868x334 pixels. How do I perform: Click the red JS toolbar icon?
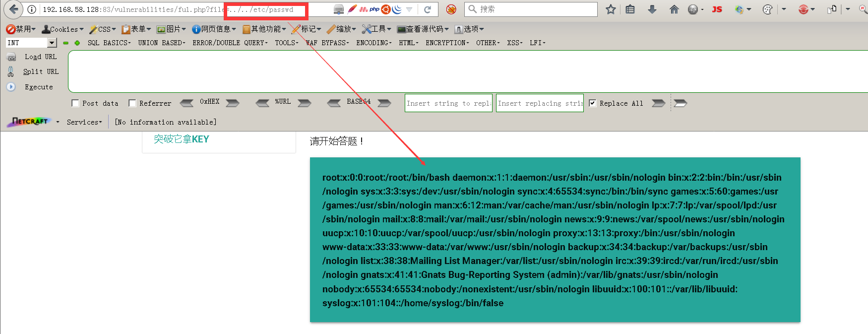717,9
